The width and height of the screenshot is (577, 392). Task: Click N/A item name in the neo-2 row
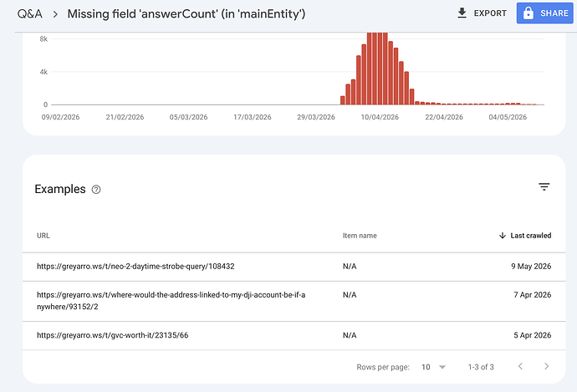tap(350, 267)
